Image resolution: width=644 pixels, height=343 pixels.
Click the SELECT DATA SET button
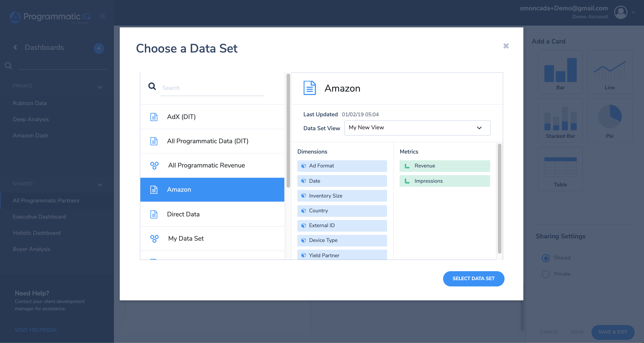pyautogui.click(x=474, y=278)
